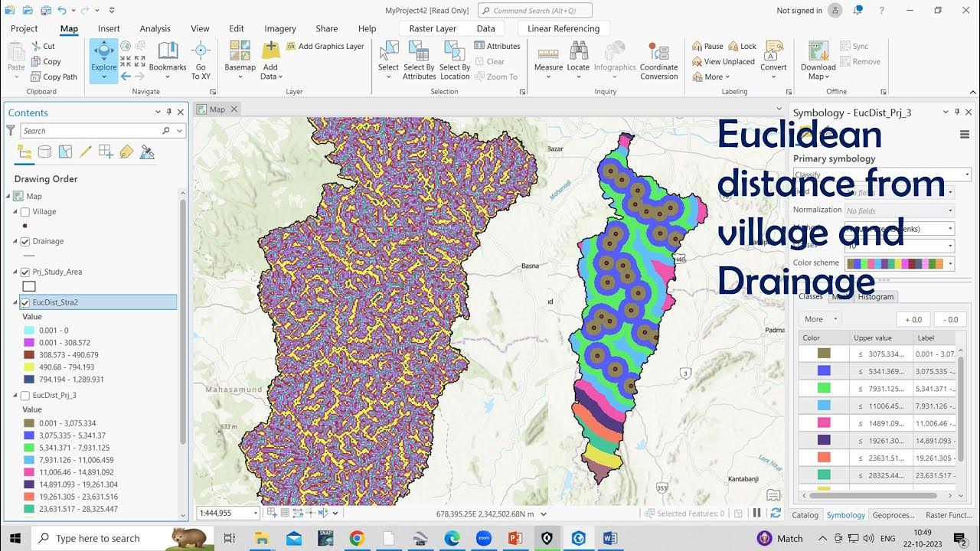Screen dimensions: 980x551
Task: Click the Copy command
Action: [x=45, y=61]
